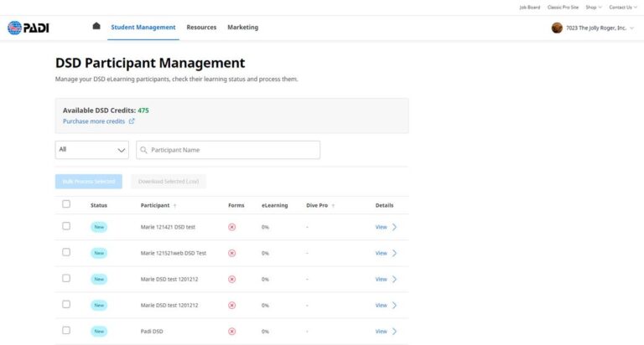644x345 pixels.
Task: Click the Purchase more credits link
Action: (94, 121)
